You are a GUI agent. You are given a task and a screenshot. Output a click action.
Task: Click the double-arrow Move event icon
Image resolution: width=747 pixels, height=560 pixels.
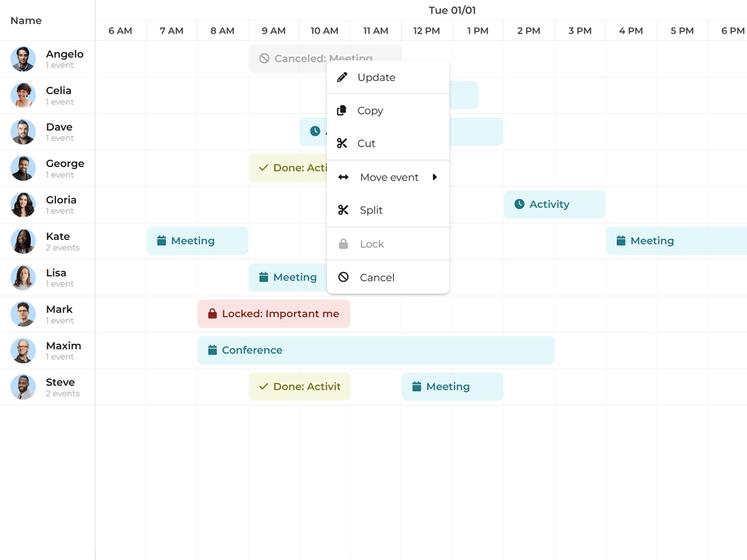tap(344, 177)
